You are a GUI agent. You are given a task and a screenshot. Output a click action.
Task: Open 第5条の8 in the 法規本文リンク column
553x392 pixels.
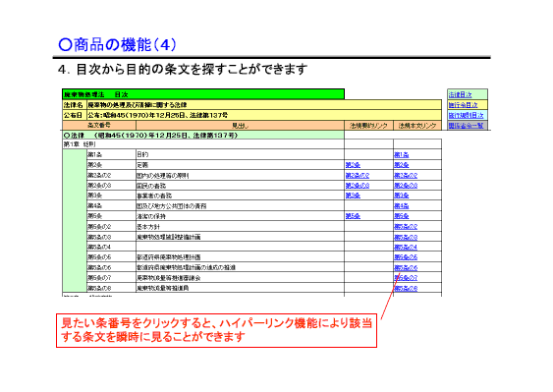pyautogui.click(x=406, y=288)
